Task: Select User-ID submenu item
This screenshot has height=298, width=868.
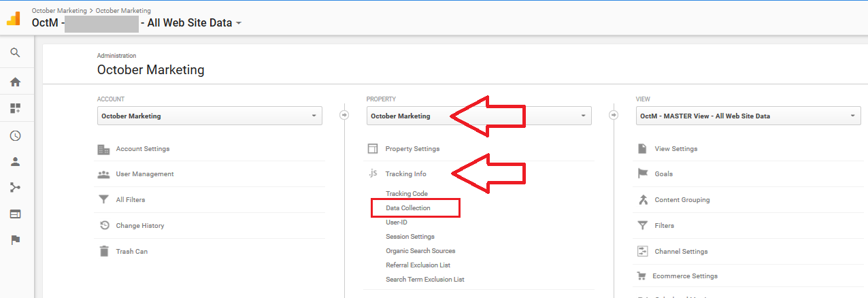Action: 397,222
